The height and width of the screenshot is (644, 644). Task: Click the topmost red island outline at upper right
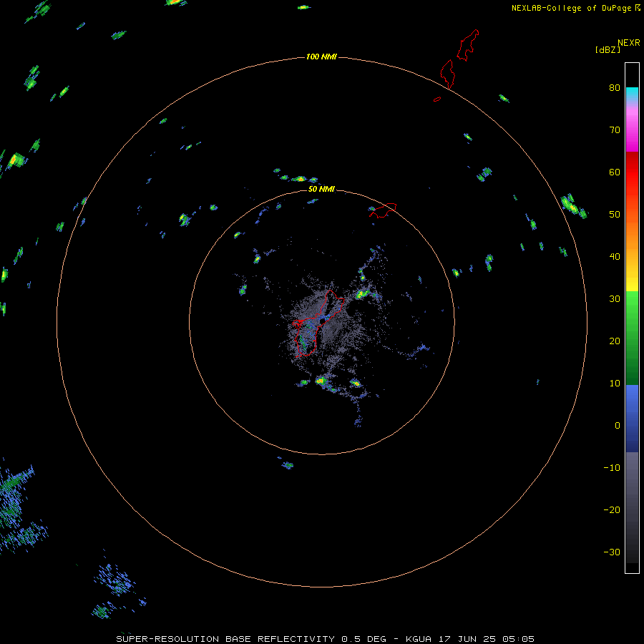pyautogui.click(x=468, y=45)
